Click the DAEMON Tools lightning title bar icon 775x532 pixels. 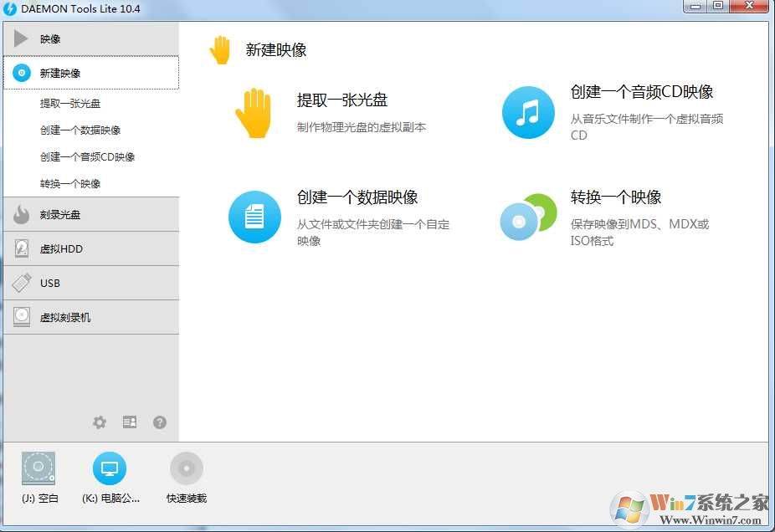click(10, 9)
